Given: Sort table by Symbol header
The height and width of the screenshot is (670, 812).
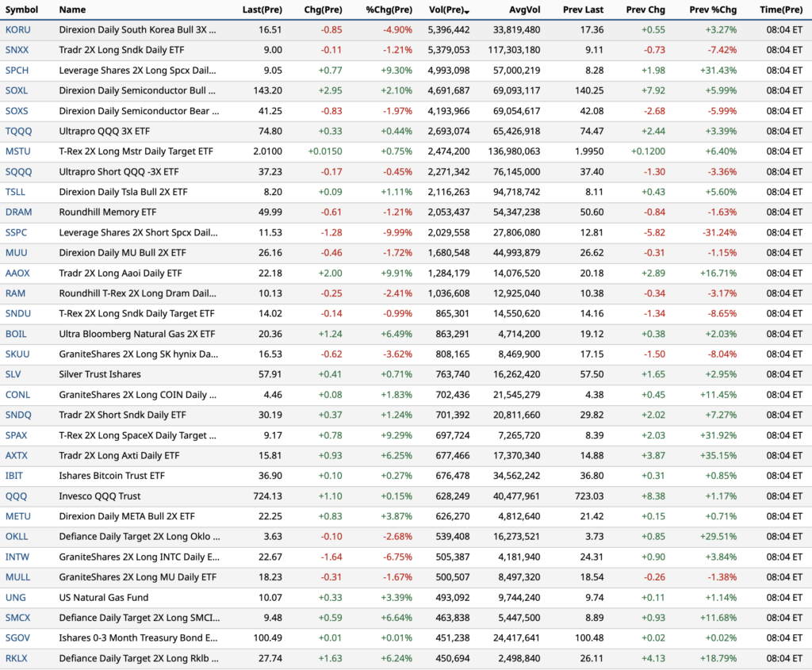Looking at the screenshot, I should click(x=21, y=10).
